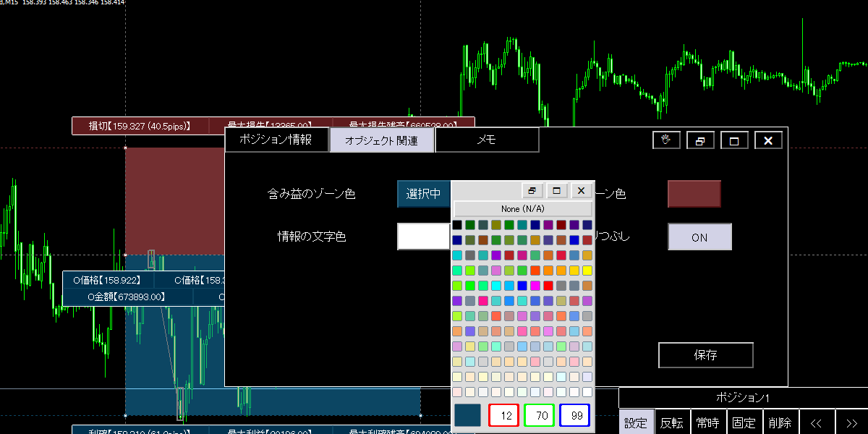
Task: Click the restore icon in settings panel header
Action: (x=700, y=140)
